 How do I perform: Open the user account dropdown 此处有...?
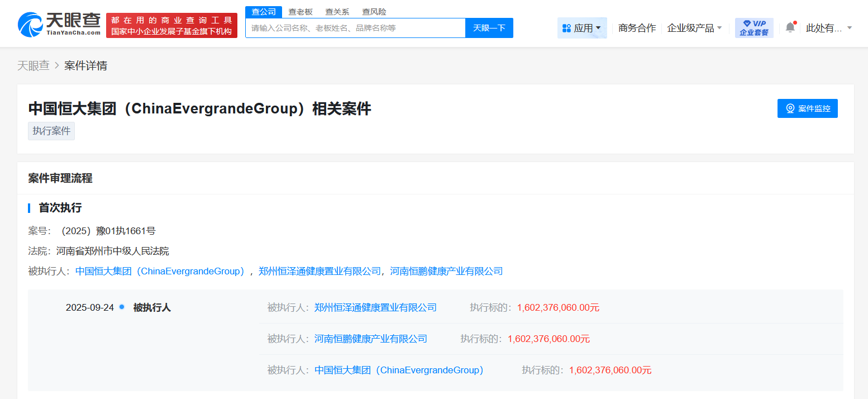[829, 28]
